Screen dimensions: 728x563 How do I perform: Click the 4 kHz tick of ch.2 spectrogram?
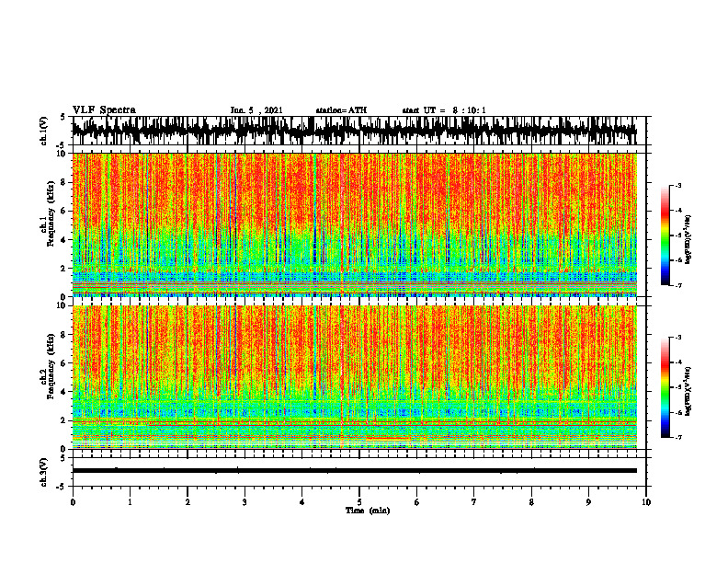(64, 392)
